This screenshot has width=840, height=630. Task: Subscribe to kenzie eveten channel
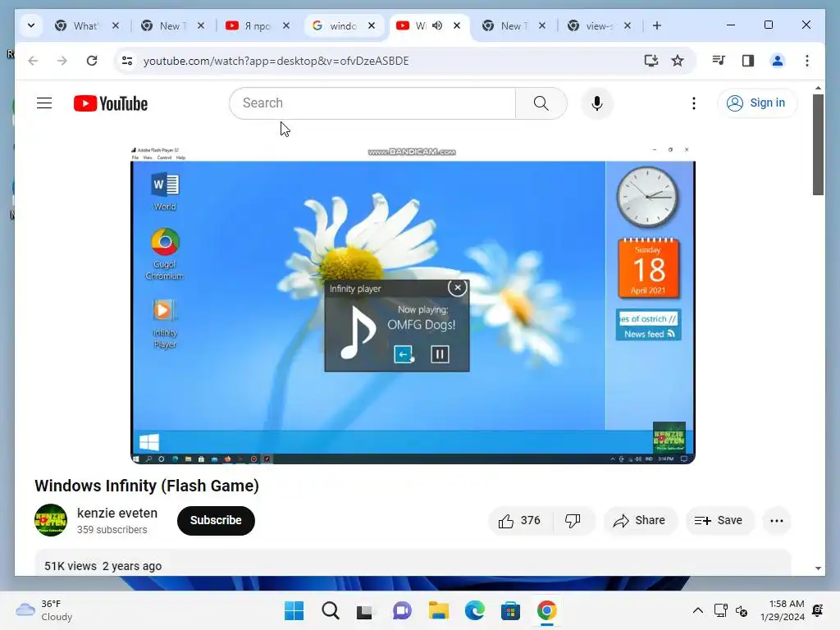216,520
